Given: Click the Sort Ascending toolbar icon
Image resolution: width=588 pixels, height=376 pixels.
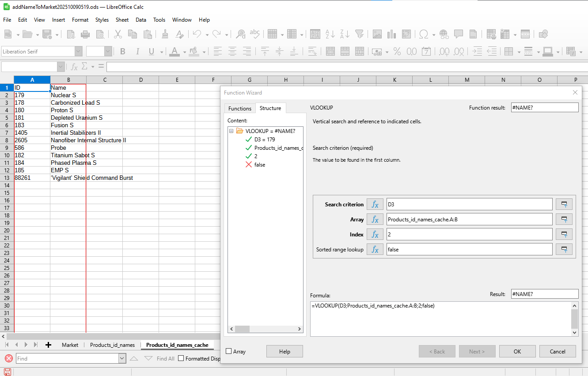Looking at the screenshot, I should pyautogui.click(x=330, y=34).
